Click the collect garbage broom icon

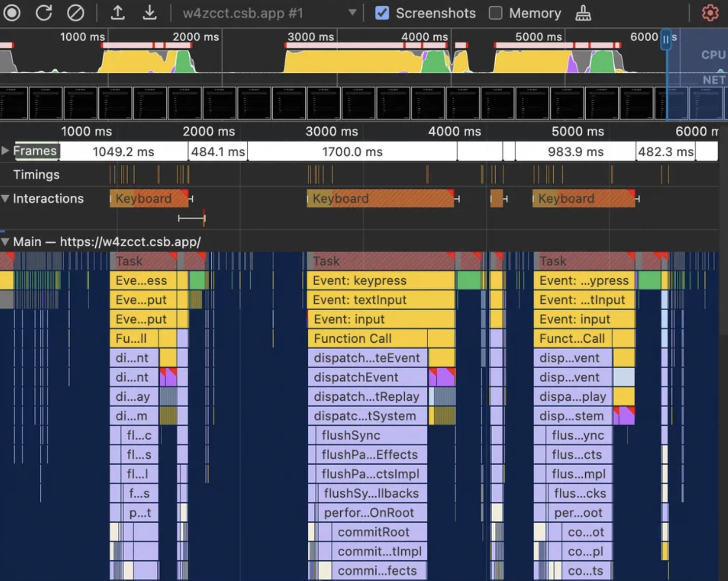(x=583, y=14)
